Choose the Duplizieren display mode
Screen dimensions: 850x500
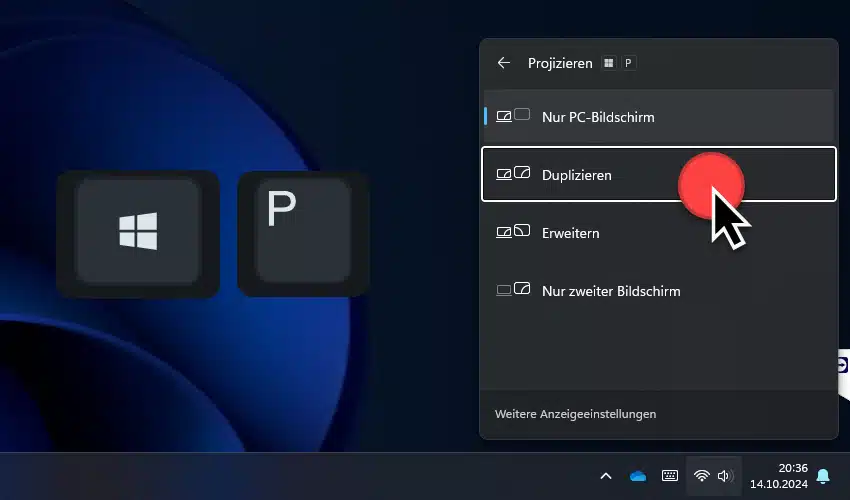coord(659,174)
